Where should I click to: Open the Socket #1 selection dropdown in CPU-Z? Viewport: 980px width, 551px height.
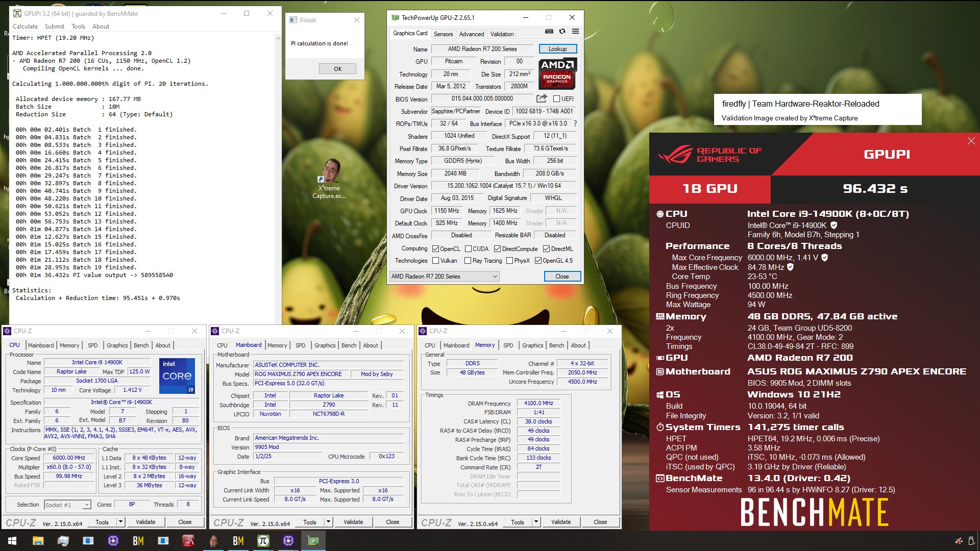[67, 505]
